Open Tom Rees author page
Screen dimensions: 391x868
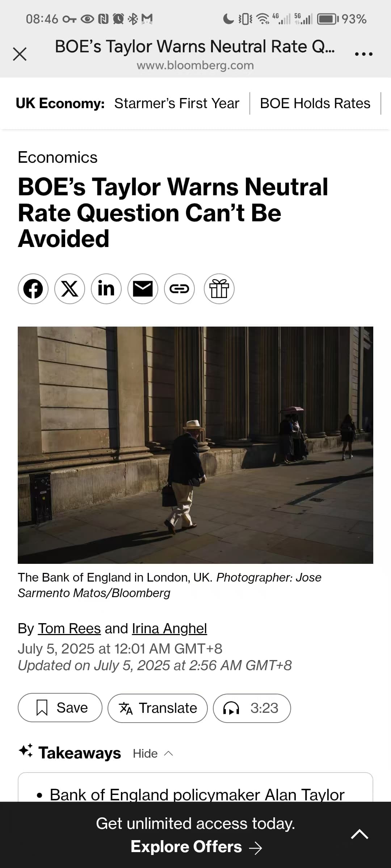click(x=70, y=629)
